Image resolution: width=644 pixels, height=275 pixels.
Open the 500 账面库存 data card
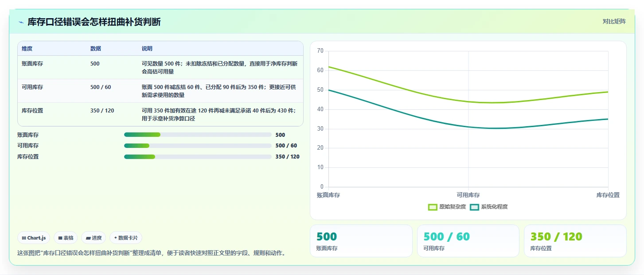point(361,241)
